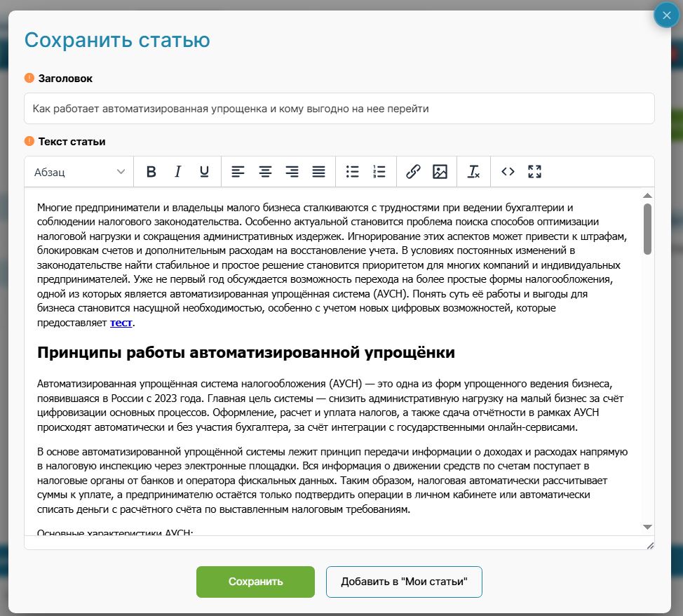Image resolution: width=683 pixels, height=616 pixels.
Task: Follow the тест hyperlink in text
Action: (x=121, y=323)
